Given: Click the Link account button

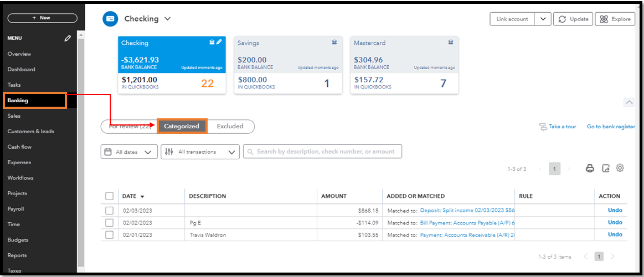Looking at the screenshot, I should point(512,19).
